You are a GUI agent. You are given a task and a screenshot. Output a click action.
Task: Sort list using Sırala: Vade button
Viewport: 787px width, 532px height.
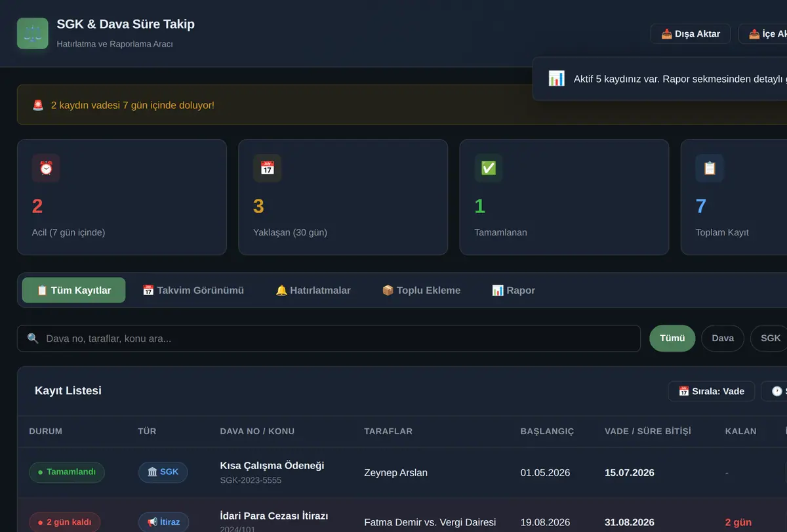(712, 392)
